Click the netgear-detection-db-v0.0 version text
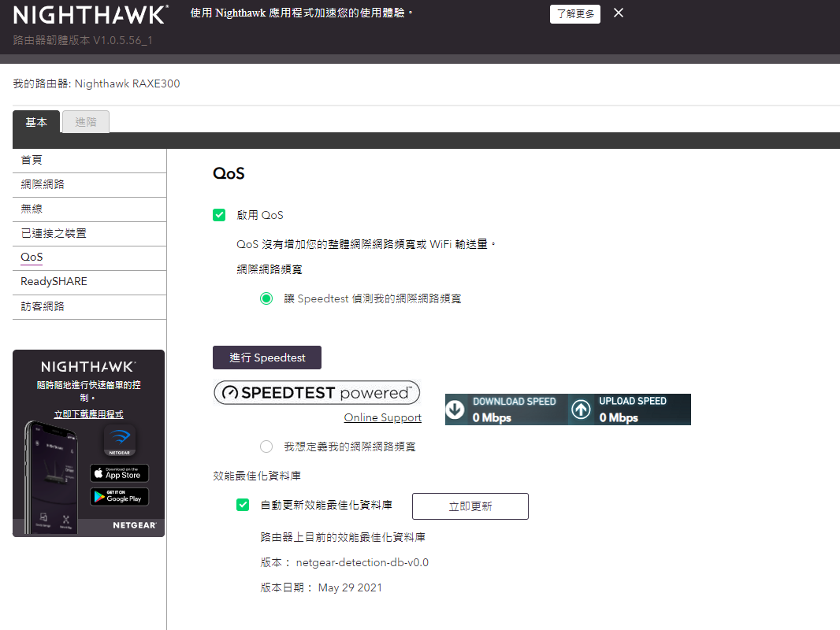 click(362, 562)
